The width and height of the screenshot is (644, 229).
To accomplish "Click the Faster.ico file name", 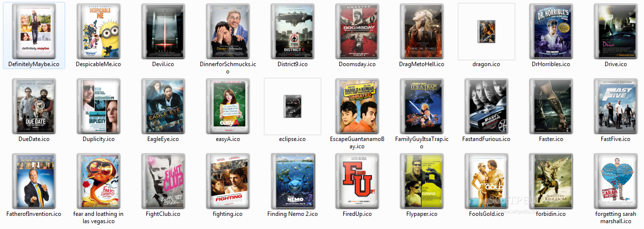I will coord(551,139).
